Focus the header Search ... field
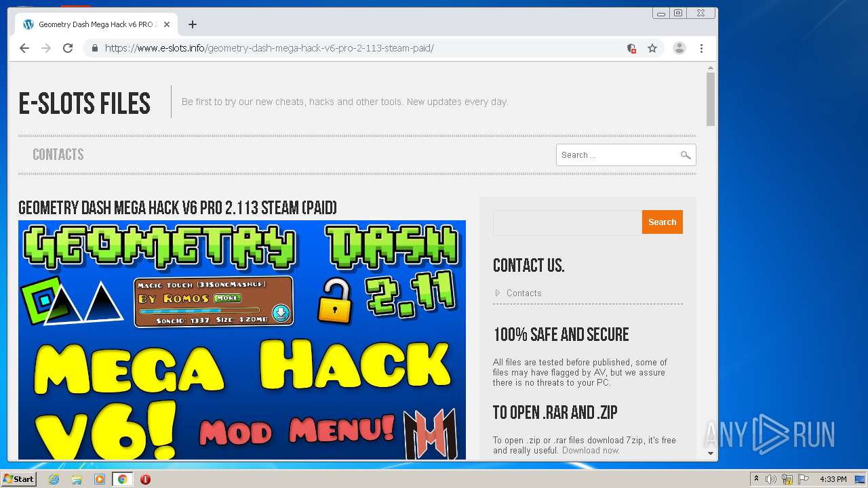Image resolution: width=868 pixels, height=488 pixels. (617, 155)
